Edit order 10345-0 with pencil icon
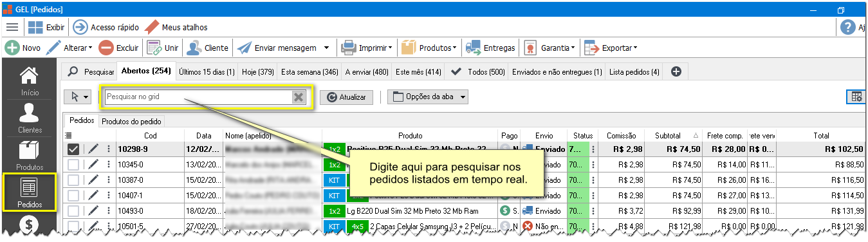 pyautogui.click(x=93, y=164)
